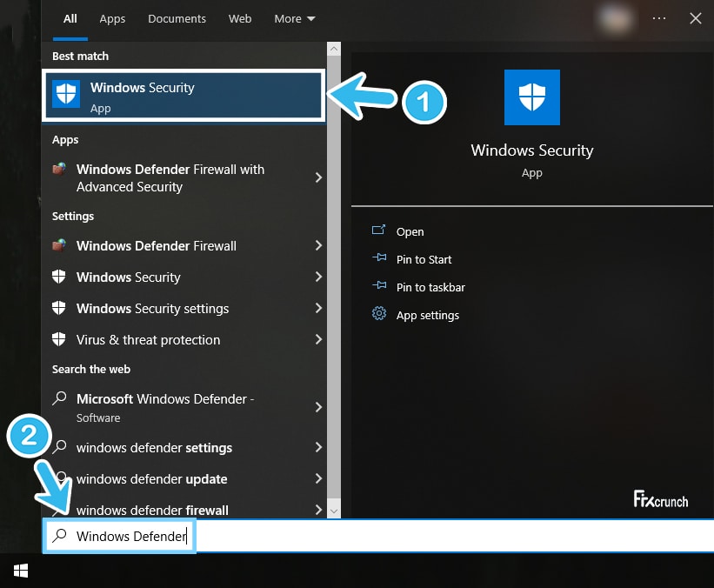
Task: Choose Pin to taskbar
Action: click(x=430, y=287)
